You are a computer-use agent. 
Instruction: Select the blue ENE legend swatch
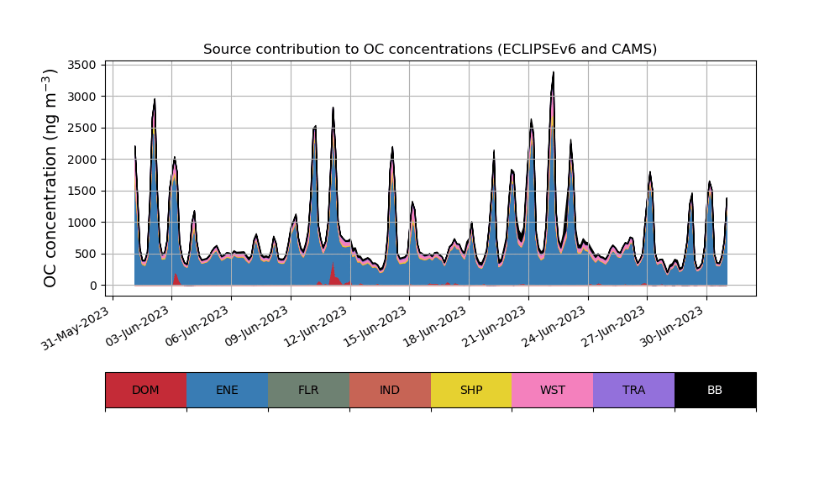click(x=227, y=390)
